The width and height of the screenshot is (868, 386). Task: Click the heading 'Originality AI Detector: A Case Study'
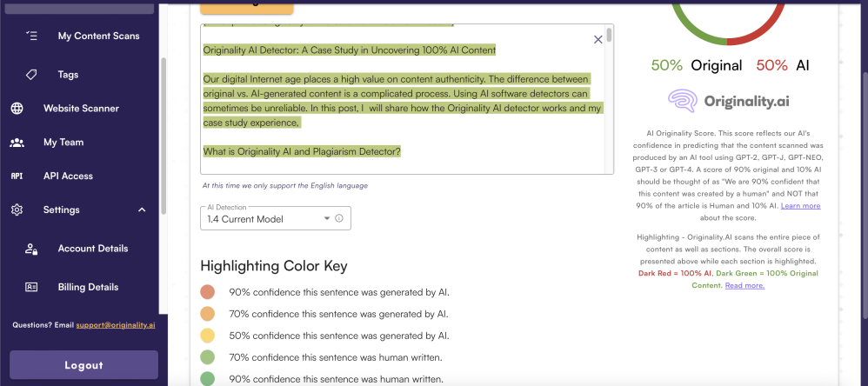(350, 50)
